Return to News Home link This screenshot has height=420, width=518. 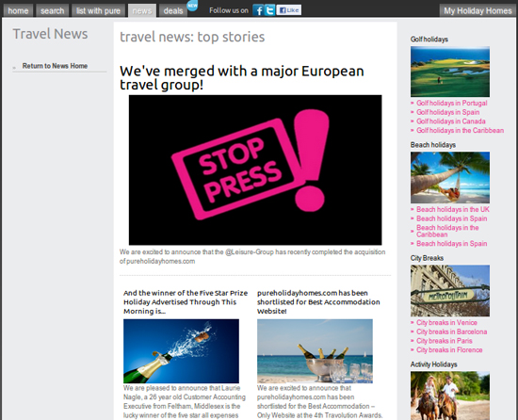tap(55, 66)
